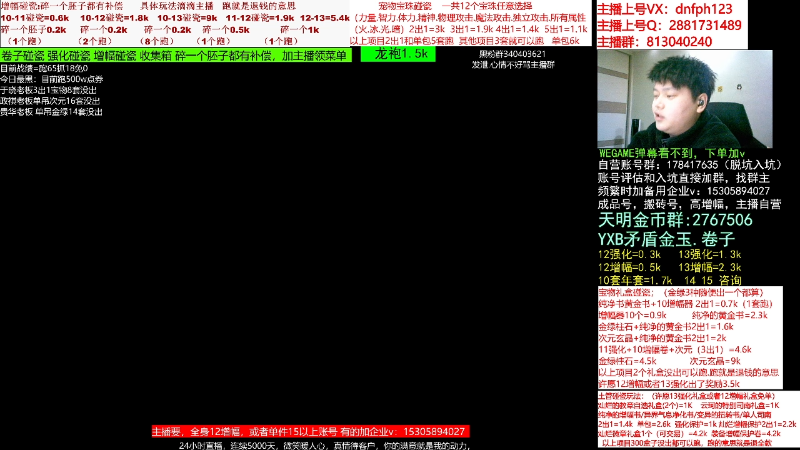This screenshot has width=800, height=450.
Task: Click the text "一共12个宝珠任意选择"
Action: [x=487, y=6]
